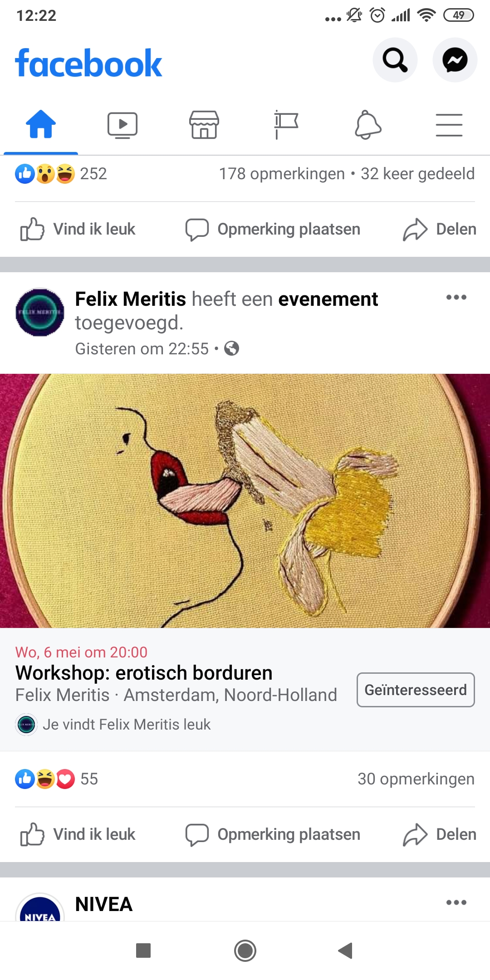
Task: View the 30 opmerkingen on event
Action: (x=416, y=779)
